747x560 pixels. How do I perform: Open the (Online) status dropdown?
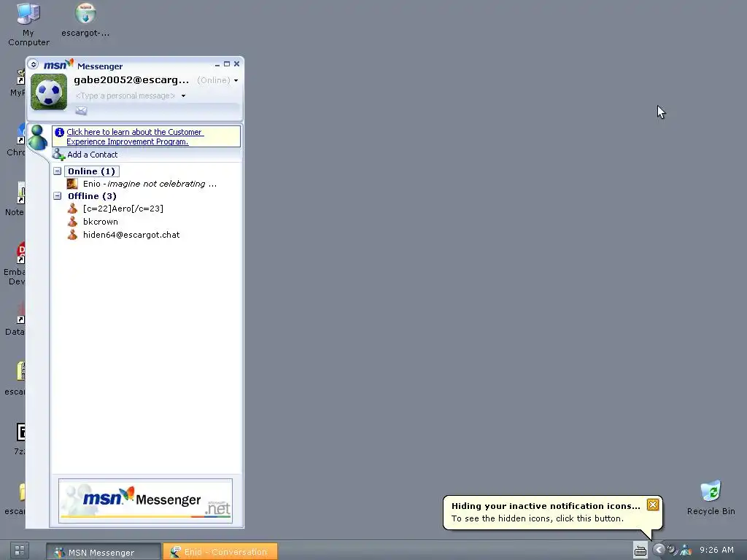217,80
